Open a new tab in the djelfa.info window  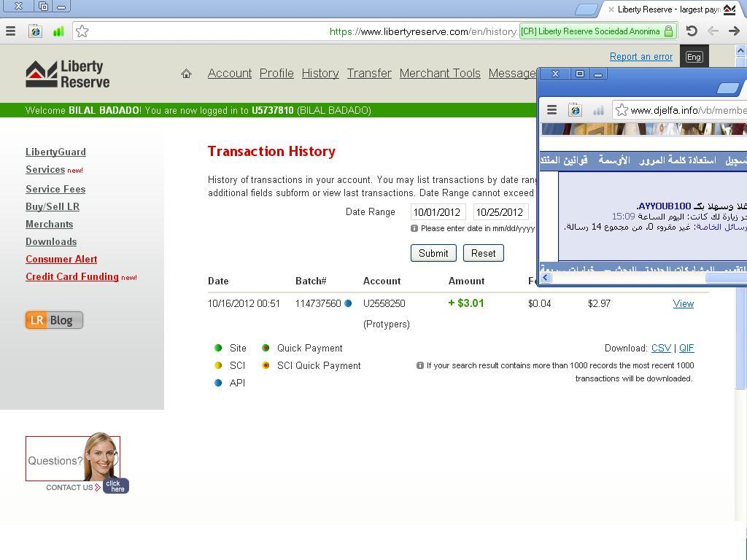point(728,88)
